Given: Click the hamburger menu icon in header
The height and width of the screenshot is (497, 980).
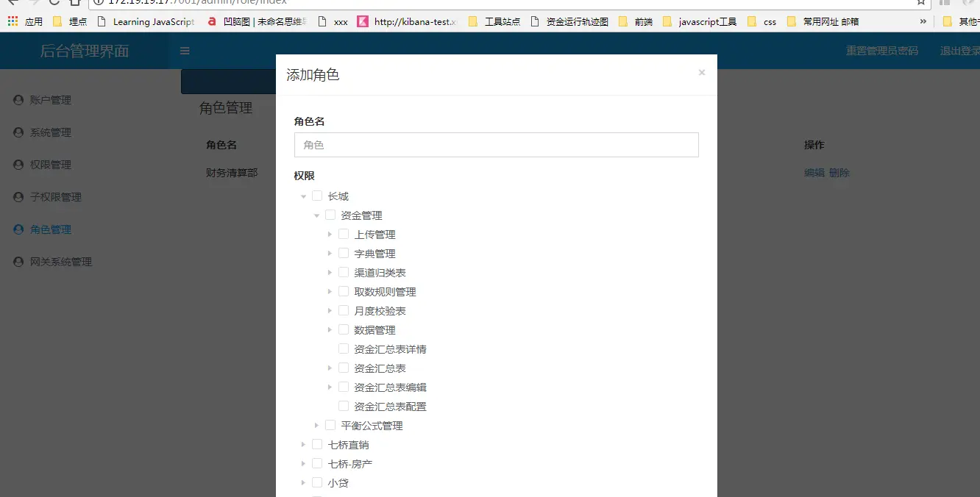Looking at the screenshot, I should (x=185, y=51).
